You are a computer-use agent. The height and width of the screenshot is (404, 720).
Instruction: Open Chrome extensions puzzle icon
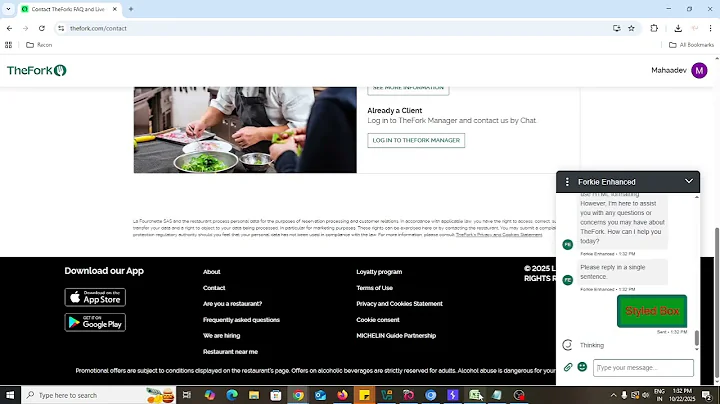point(654,28)
